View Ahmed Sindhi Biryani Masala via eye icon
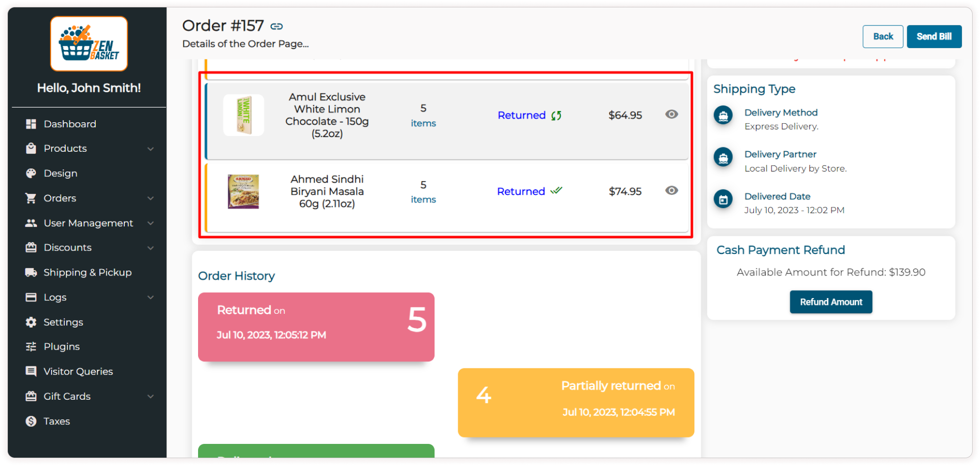The image size is (980, 466). [671, 191]
